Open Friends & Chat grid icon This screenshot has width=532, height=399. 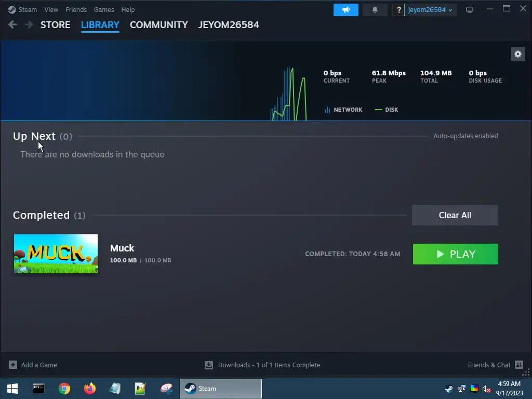point(519,365)
